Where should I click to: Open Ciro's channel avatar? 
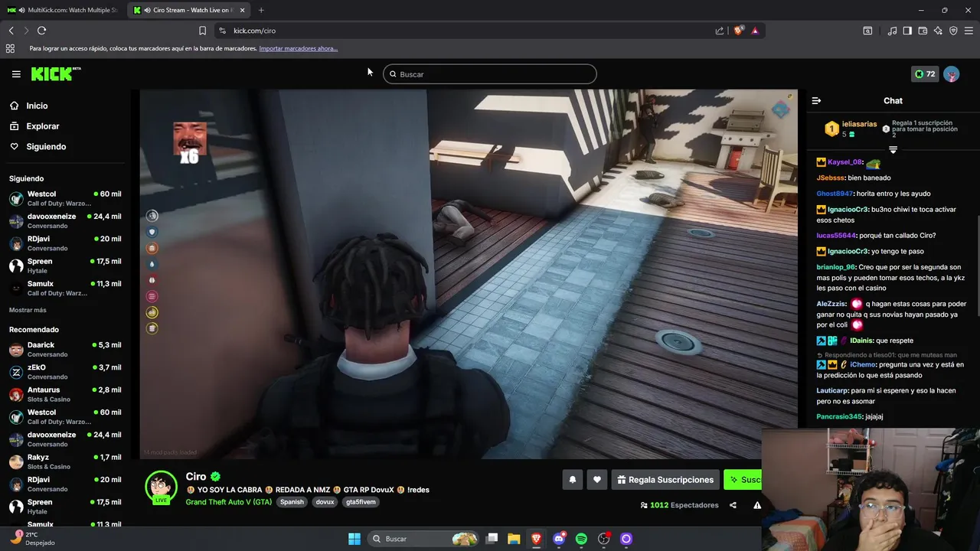[x=161, y=487]
